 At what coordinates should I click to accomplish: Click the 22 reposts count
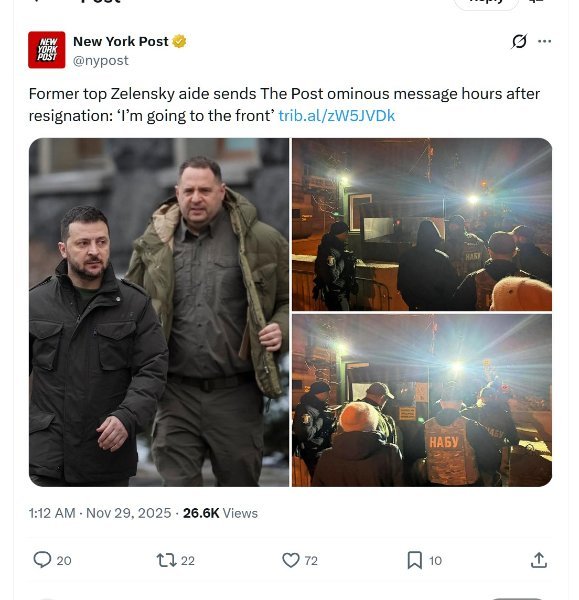tap(188, 561)
